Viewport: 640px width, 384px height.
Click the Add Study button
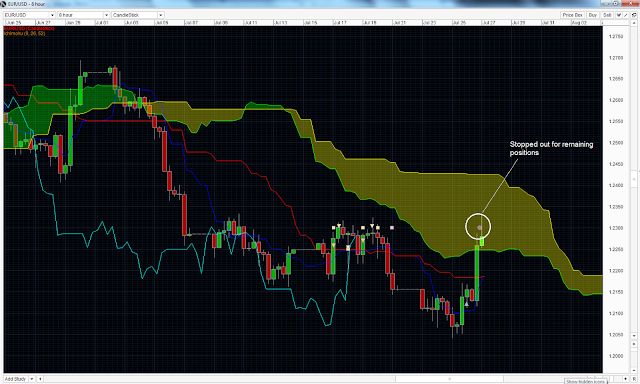pyautogui.click(x=16, y=379)
